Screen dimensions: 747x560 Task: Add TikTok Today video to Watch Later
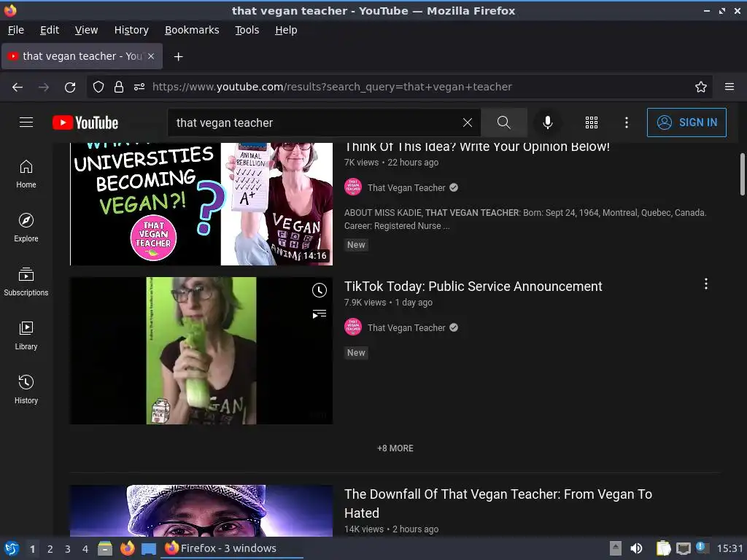[x=320, y=290]
